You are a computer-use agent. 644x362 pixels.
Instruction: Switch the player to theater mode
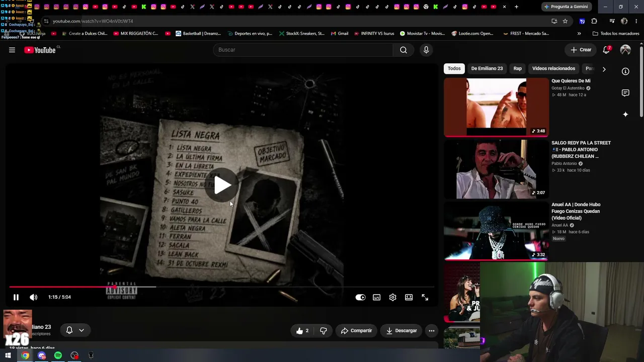(409, 297)
